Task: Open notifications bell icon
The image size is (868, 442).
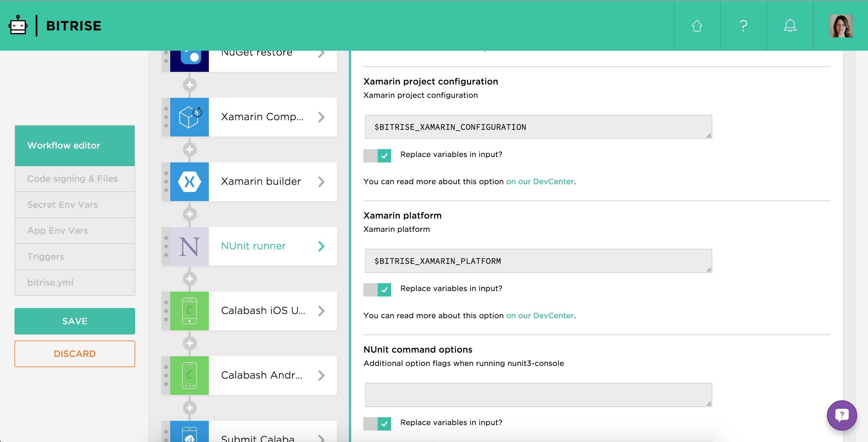Action: click(x=790, y=26)
